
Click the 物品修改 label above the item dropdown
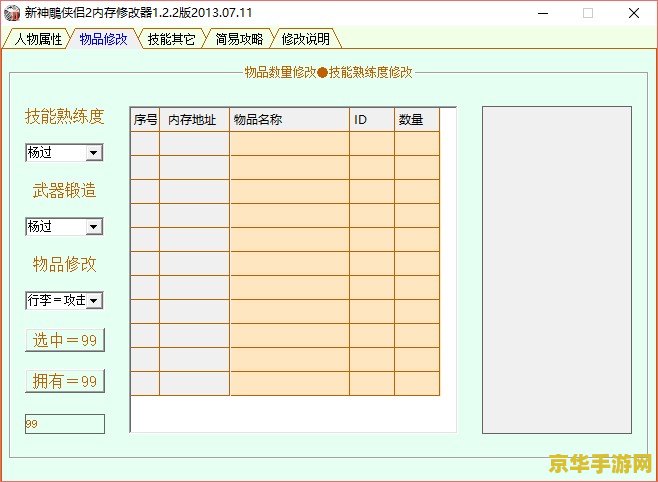[65, 264]
